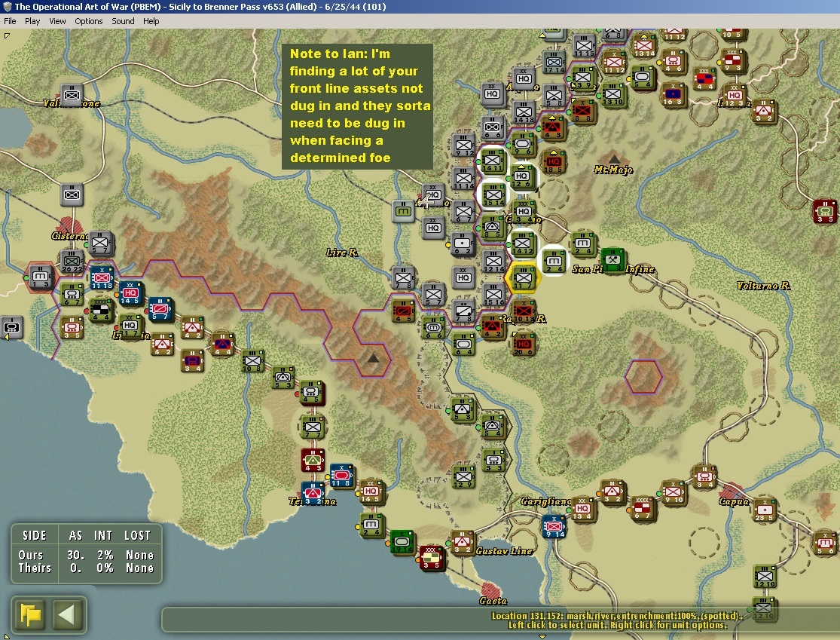
Task: Select the blue HQ unit 14 5
Action: click(130, 294)
